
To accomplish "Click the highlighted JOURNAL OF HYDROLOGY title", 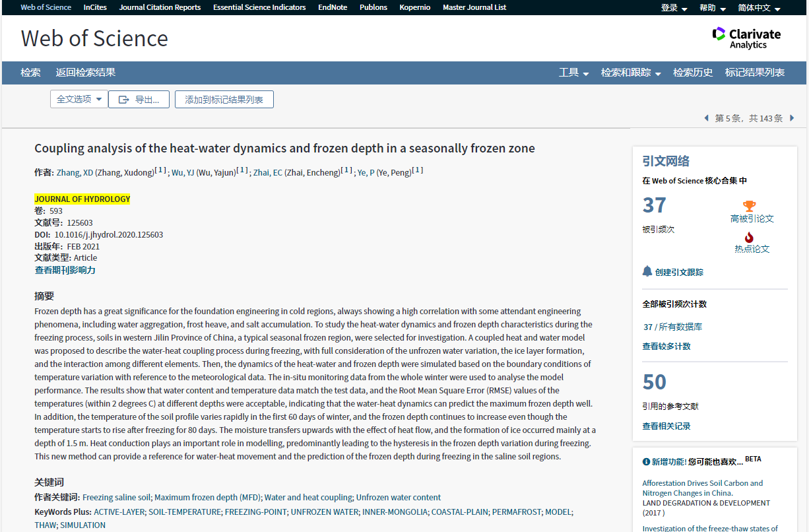I will [82, 199].
